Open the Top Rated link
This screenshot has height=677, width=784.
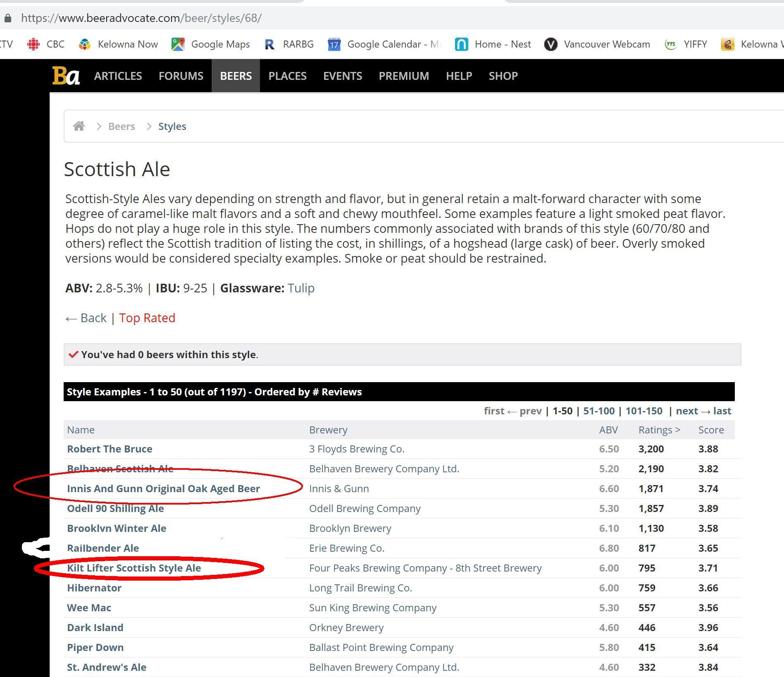[147, 318]
